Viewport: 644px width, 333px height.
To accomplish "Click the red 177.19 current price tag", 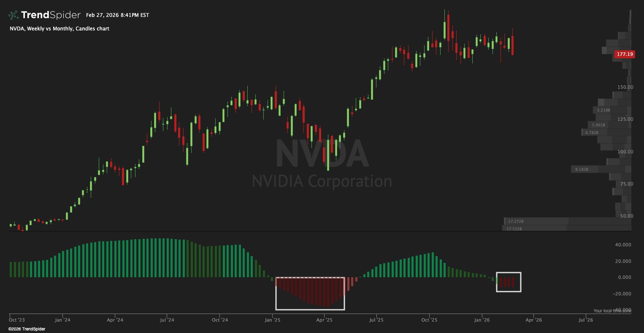I will (625, 54).
